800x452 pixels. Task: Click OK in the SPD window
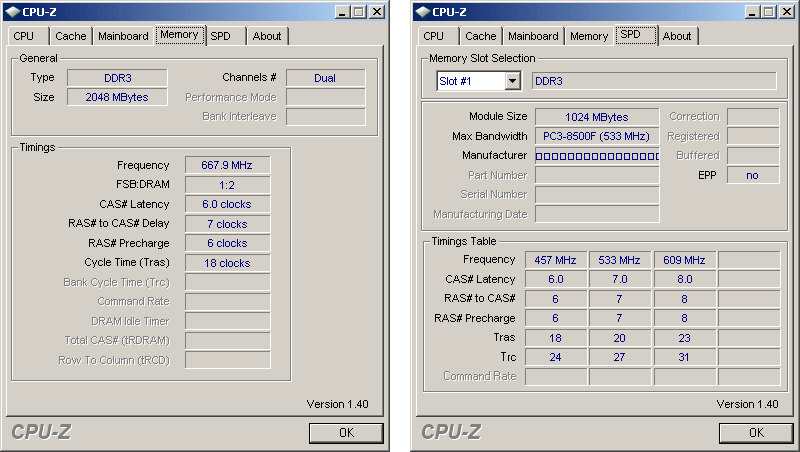click(757, 433)
